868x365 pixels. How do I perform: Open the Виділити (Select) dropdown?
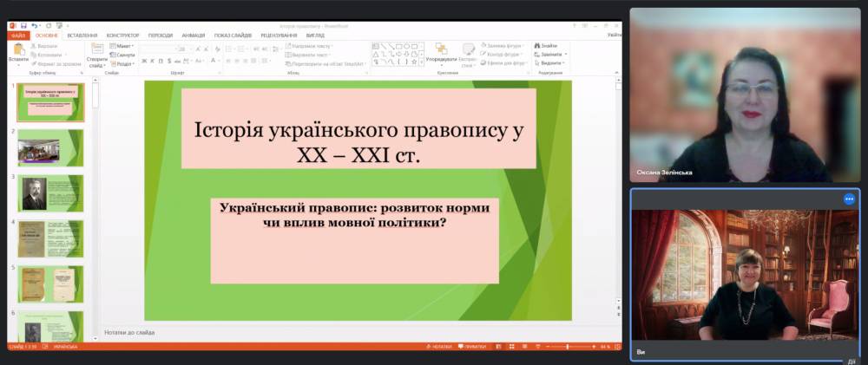coord(550,63)
